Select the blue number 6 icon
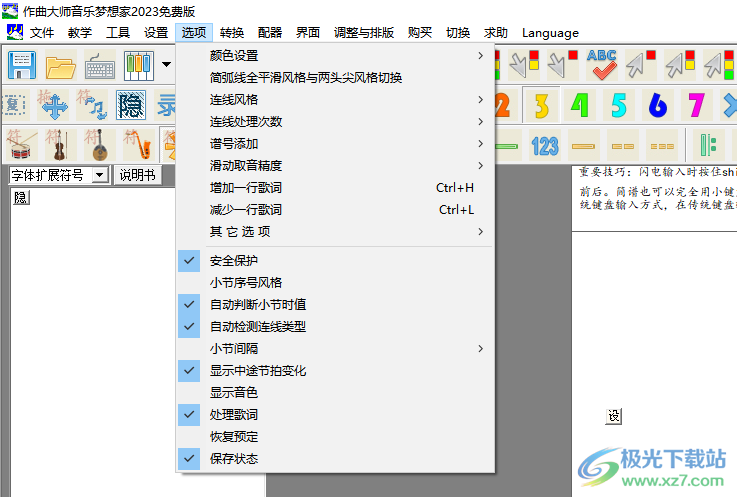Viewport: 737px width, 497px height. (x=658, y=104)
